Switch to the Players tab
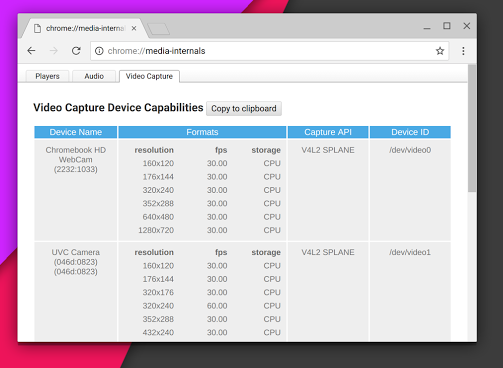The height and width of the screenshot is (368, 503). pos(47,76)
